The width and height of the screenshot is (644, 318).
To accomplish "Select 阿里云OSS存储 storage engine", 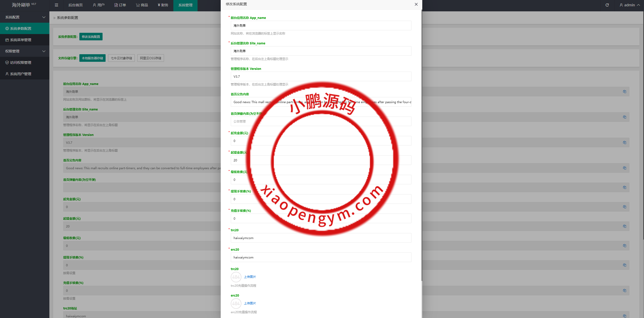I will click(x=151, y=58).
